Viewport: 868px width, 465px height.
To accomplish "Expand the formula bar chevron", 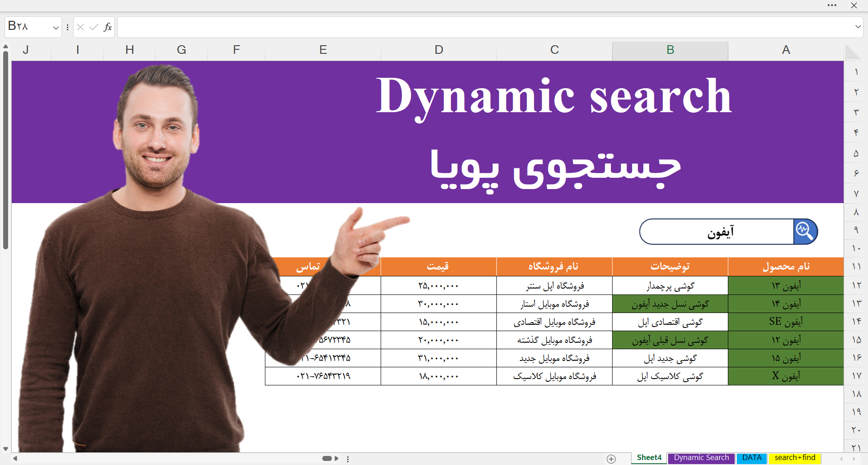I will click(x=858, y=27).
